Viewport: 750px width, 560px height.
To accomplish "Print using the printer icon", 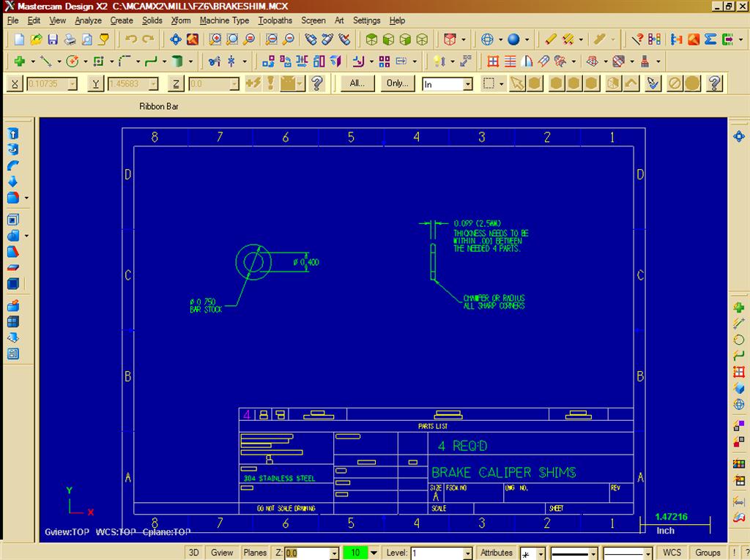I will [70, 40].
